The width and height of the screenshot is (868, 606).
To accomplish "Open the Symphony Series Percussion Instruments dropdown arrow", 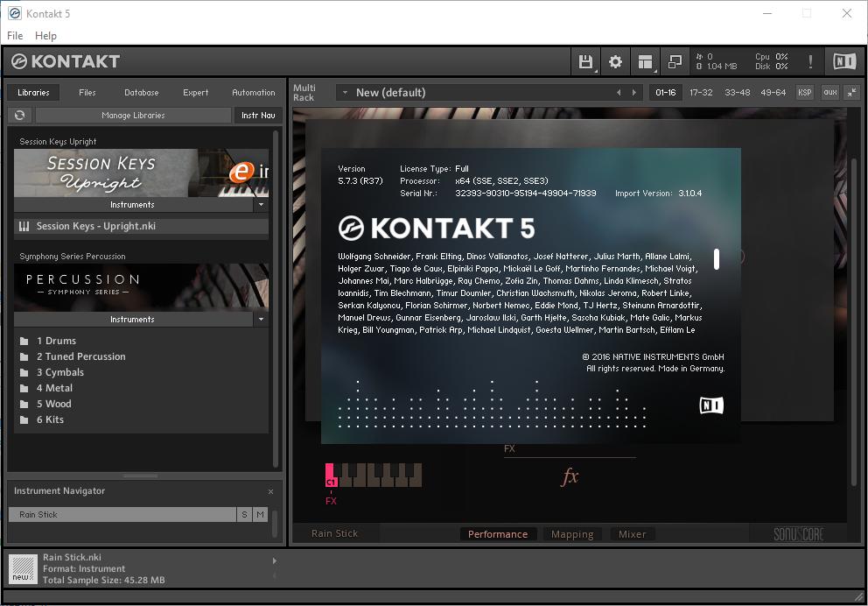I will [x=262, y=320].
